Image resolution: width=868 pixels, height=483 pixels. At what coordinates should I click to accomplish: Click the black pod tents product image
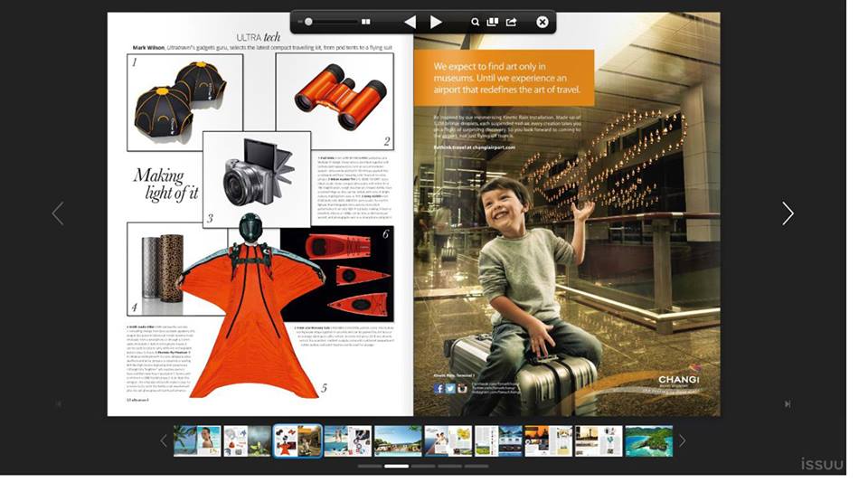180,102
